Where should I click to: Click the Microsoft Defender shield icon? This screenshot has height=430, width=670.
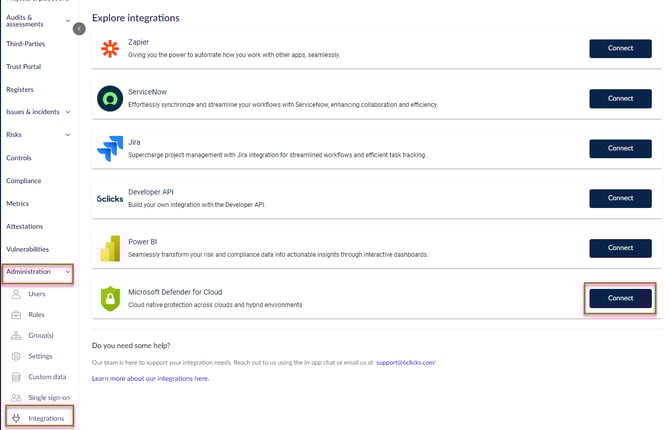click(x=109, y=298)
